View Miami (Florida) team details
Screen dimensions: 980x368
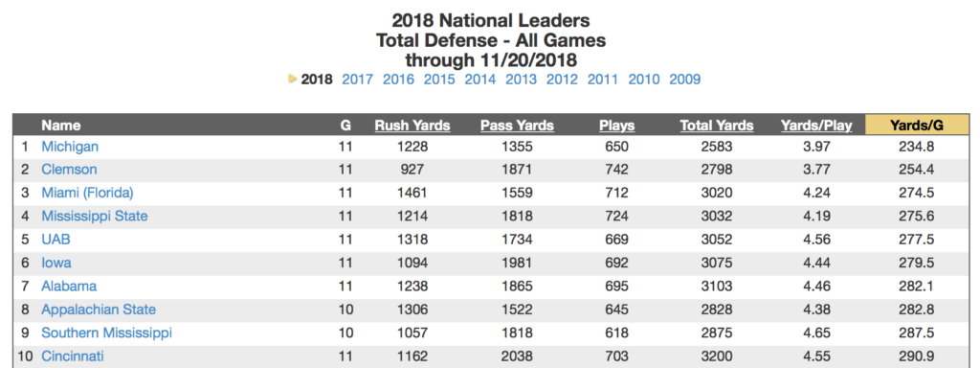(87, 193)
